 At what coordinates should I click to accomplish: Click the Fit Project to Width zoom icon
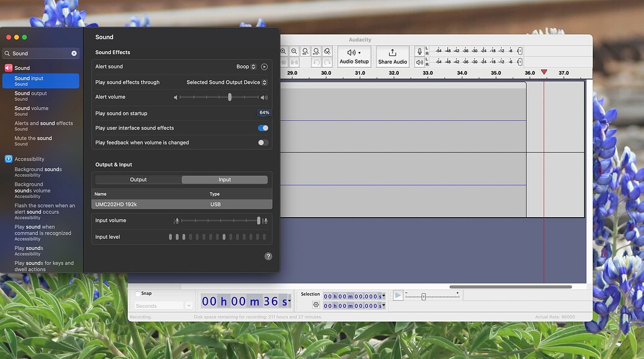tap(316, 51)
